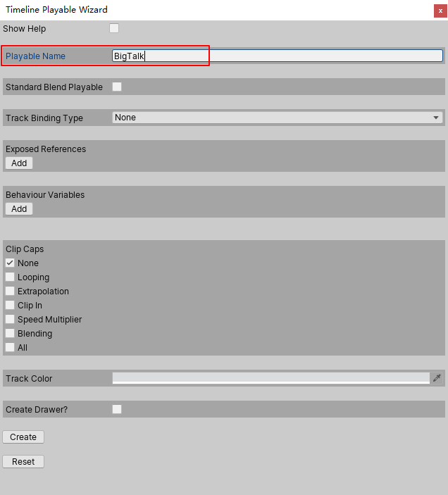Click the Track Color label
The image size is (448, 495).
coord(29,378)
